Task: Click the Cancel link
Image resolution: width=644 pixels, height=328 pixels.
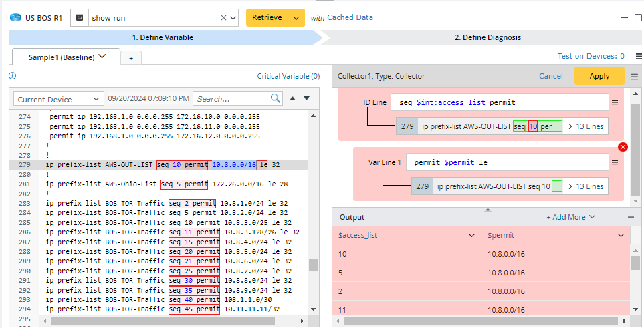Action: click(550, 76)
